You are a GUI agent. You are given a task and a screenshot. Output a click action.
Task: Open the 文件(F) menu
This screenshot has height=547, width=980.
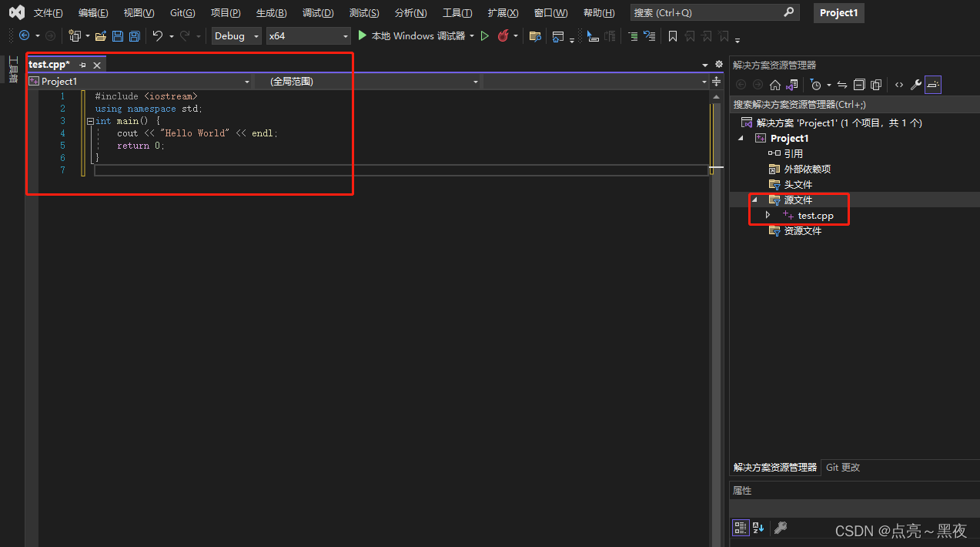48,13
